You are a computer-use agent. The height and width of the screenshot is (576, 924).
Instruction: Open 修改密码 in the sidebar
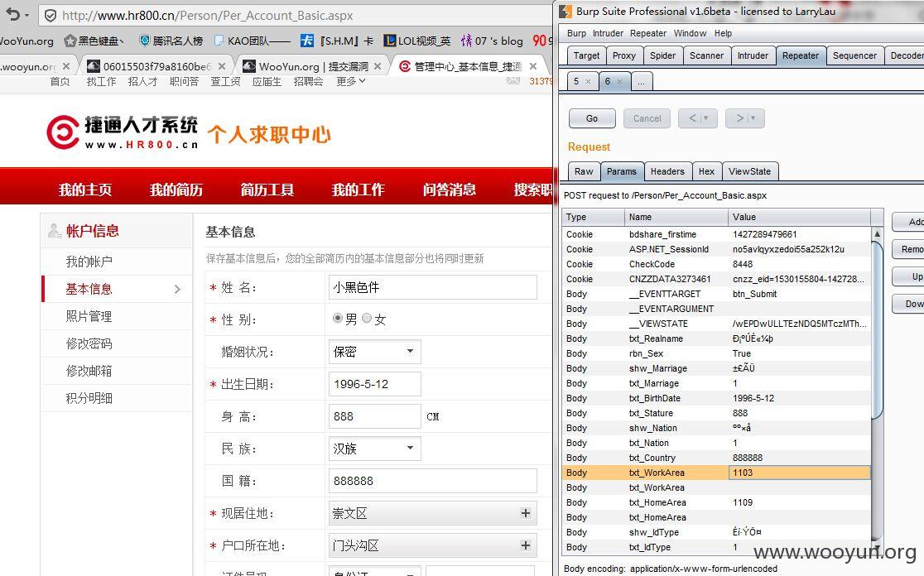[x=89, y=343]
